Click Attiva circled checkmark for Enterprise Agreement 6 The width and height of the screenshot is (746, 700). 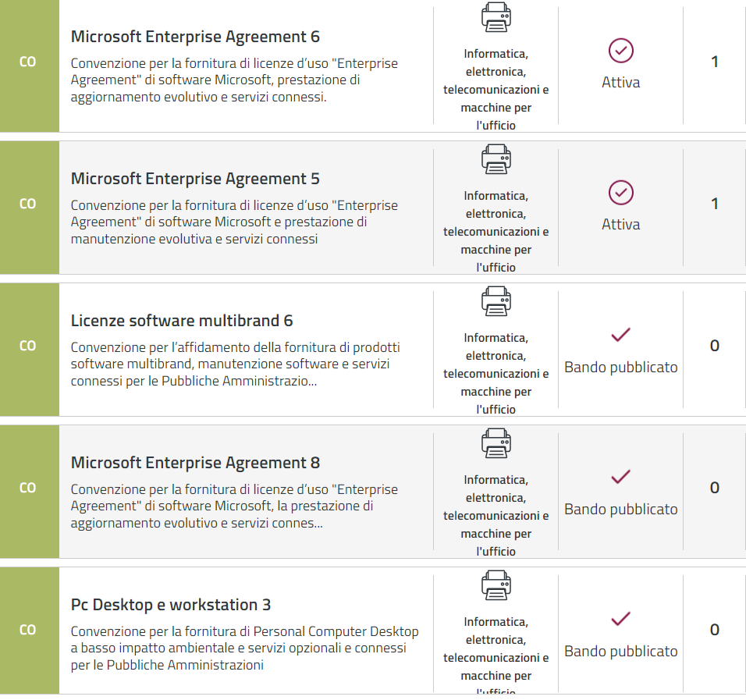pos(620,51)
